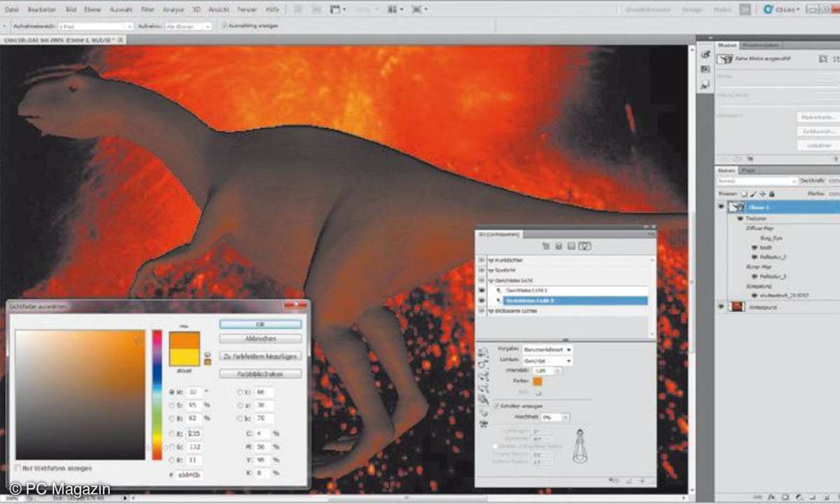Click the current color yellow swatch

(185, 356)
